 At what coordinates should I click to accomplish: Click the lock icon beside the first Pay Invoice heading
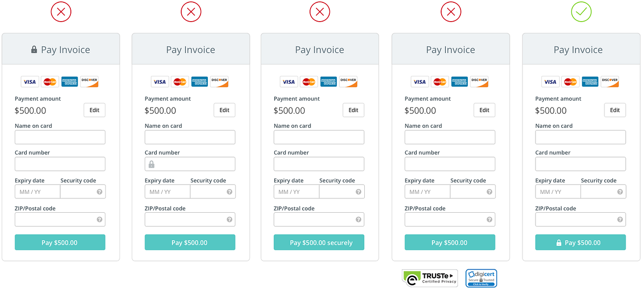point(35,49)
